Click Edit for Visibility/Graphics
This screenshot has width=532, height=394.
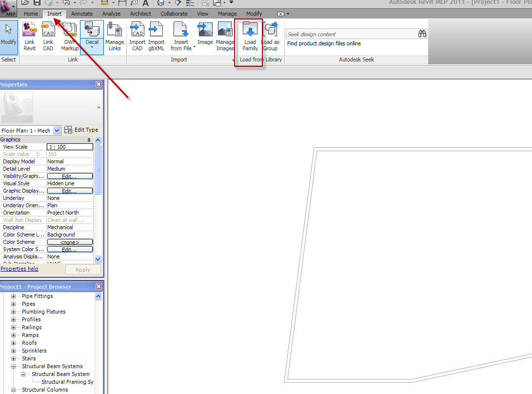[70, 176]
